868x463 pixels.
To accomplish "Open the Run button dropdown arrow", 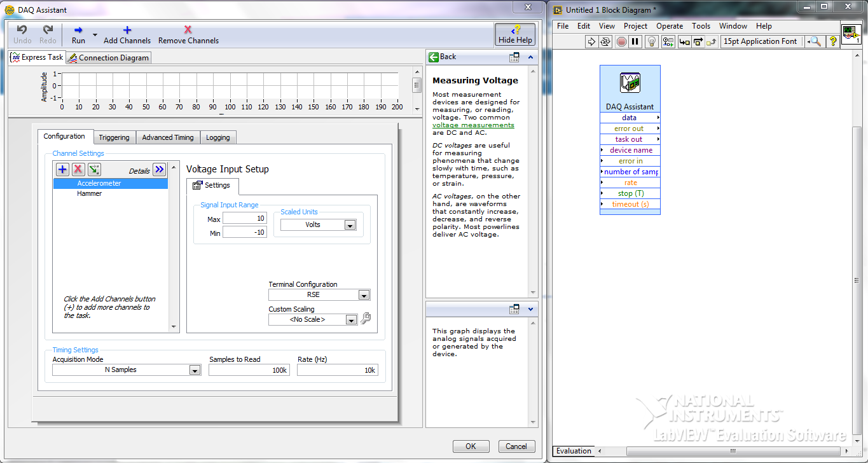I will coord(95,34).
